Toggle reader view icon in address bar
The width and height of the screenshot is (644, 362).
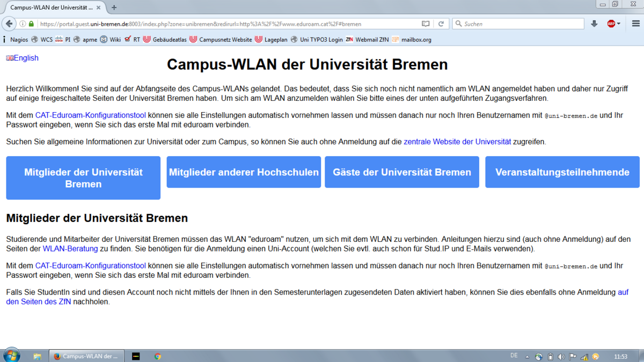426,24
